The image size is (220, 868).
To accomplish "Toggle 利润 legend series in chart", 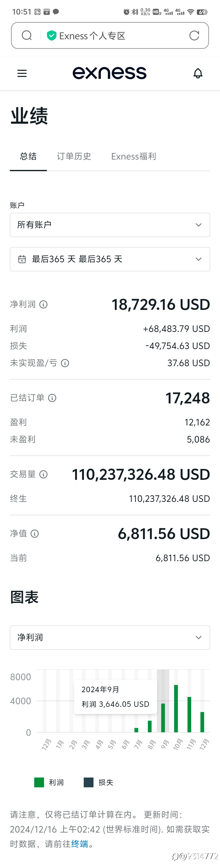I will [49, 782].
